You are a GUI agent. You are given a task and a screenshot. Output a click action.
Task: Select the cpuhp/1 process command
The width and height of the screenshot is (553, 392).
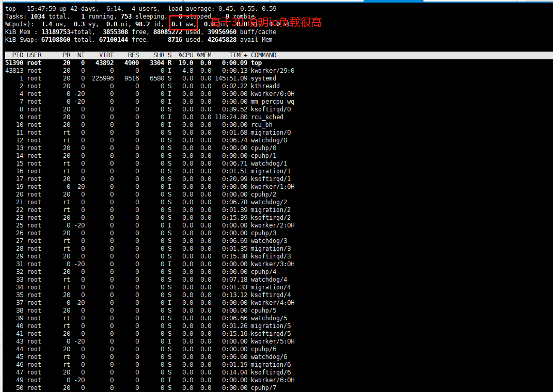coord(263,156)
